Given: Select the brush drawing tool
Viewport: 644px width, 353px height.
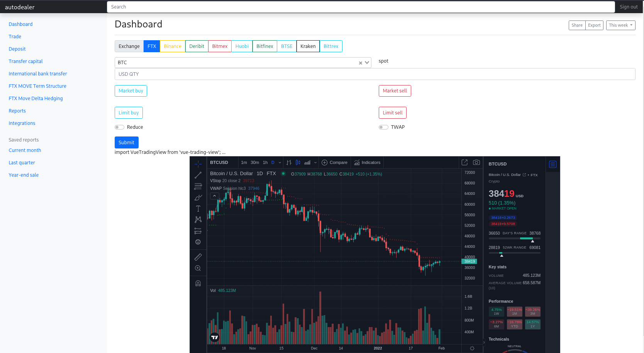Looking at the screenshot, I should coord(198,198).
